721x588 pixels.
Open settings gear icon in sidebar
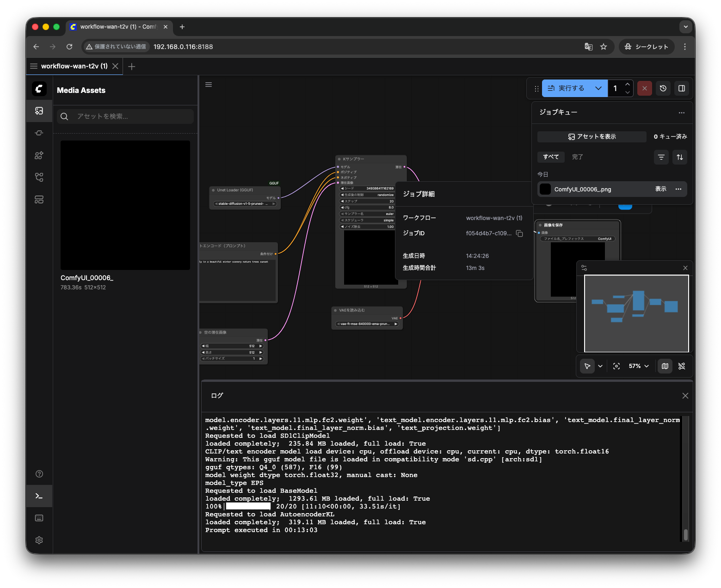[39, 540]
